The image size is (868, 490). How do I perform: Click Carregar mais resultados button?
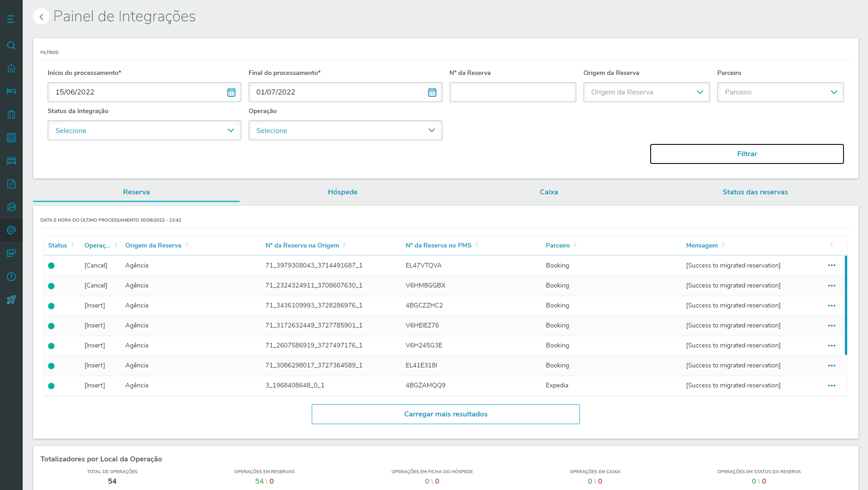tap(446, 414)
